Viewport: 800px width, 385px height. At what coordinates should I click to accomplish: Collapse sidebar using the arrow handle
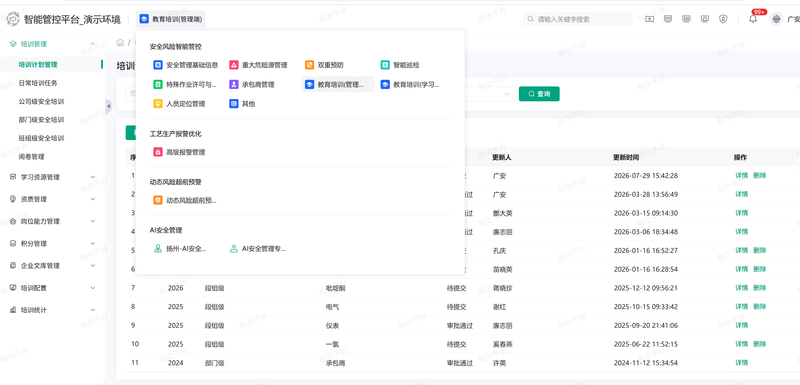click(x=108, y=106)
